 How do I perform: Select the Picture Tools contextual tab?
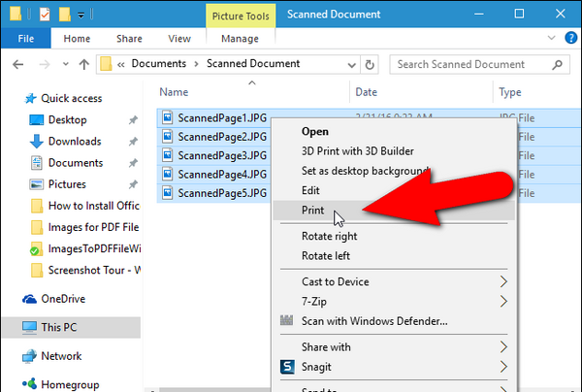click(x=241, y=16)
